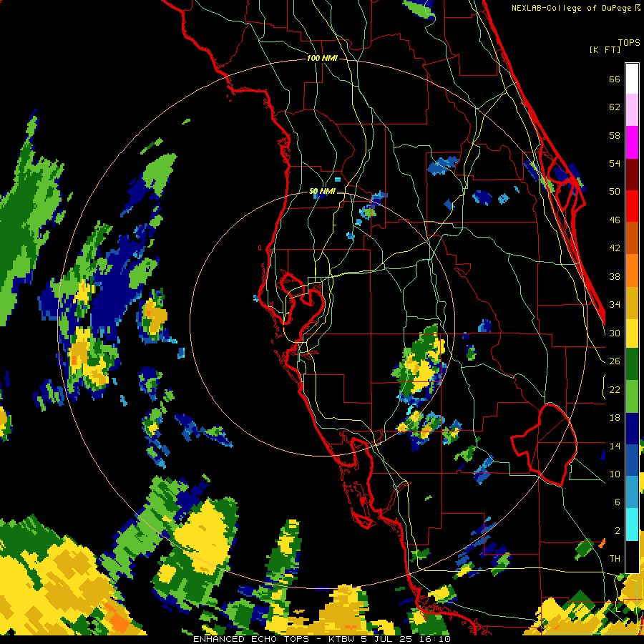The image size is (644, 644).
Task: Click the '50 NMI' range ring label
Action: 322,191
